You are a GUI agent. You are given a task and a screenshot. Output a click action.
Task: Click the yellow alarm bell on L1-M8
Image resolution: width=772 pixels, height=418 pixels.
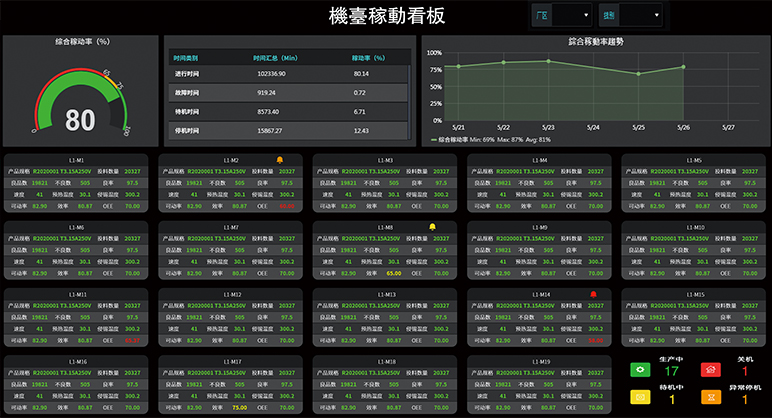pyautogui.click(x=432, y=227)
